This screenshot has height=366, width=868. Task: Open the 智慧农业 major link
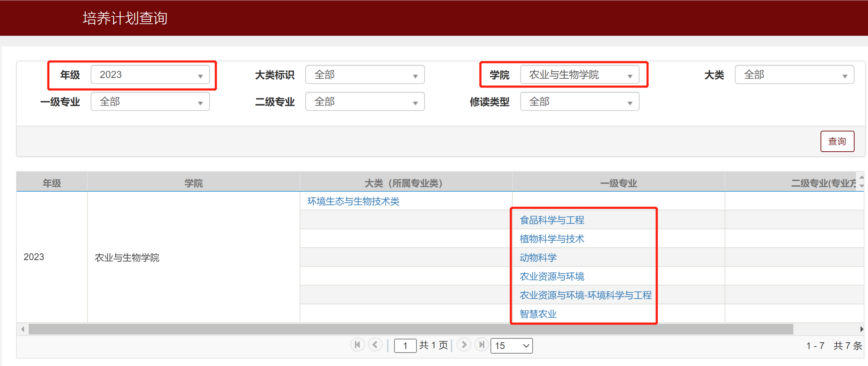pyautogui.click(x=538, y=314)
